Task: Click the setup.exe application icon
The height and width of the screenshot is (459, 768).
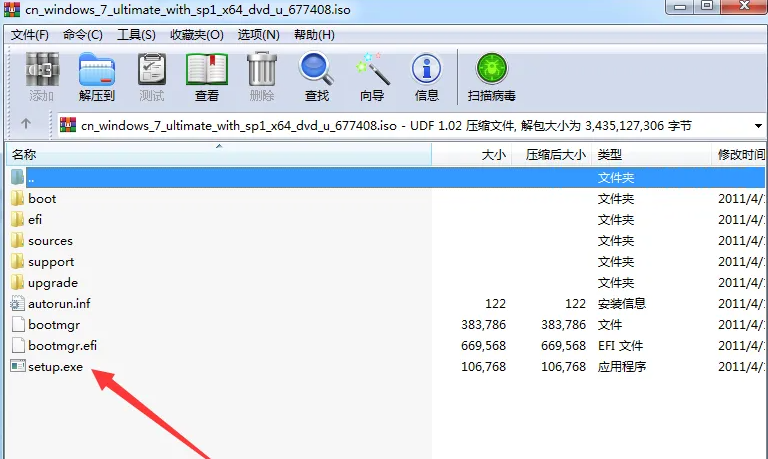Action: [x=18, y=366]
